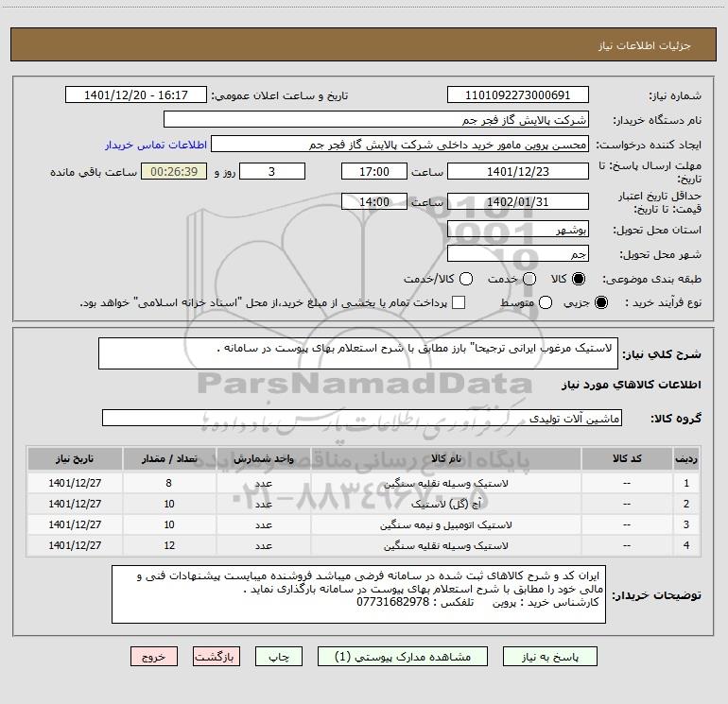The height and width of the screenshot is (704, 728).
Task: Click the اطلاعات کالاهای مورد نیاز heading
Action: click(x=631, y=385)
